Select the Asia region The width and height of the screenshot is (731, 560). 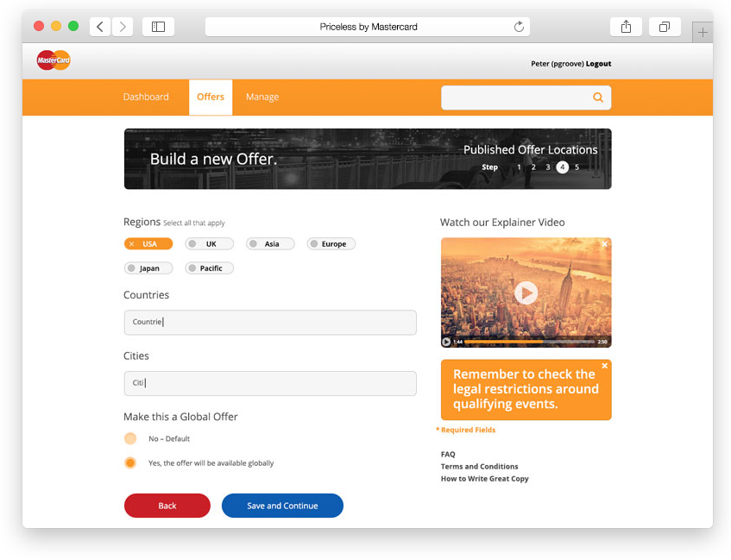(270, 244)
